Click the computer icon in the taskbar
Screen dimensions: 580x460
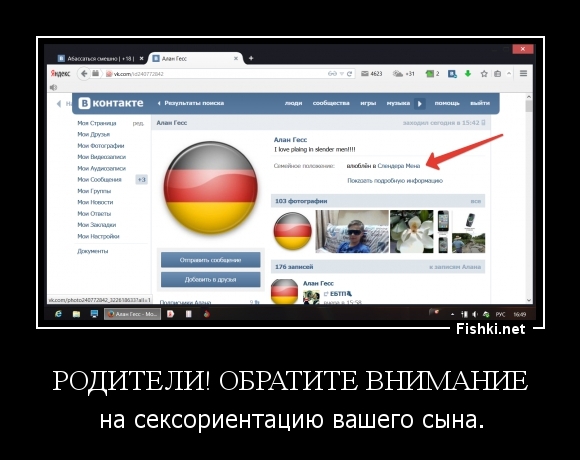coord(94,314)
